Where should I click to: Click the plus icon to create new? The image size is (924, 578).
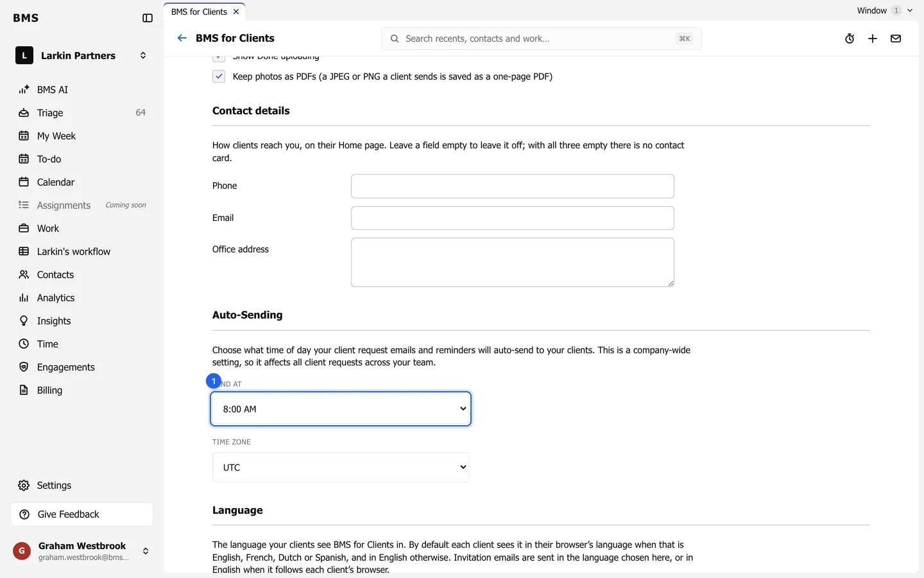coord(873,39)
